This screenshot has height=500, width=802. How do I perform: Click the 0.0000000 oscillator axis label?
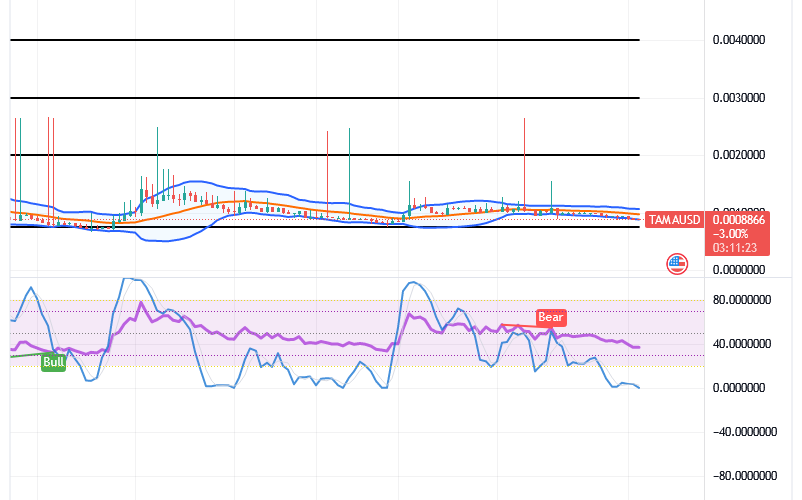[739, 388]
